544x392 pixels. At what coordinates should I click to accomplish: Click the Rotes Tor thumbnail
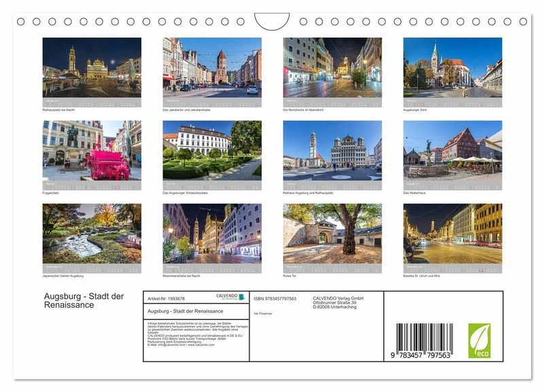[x=332, y=234]
